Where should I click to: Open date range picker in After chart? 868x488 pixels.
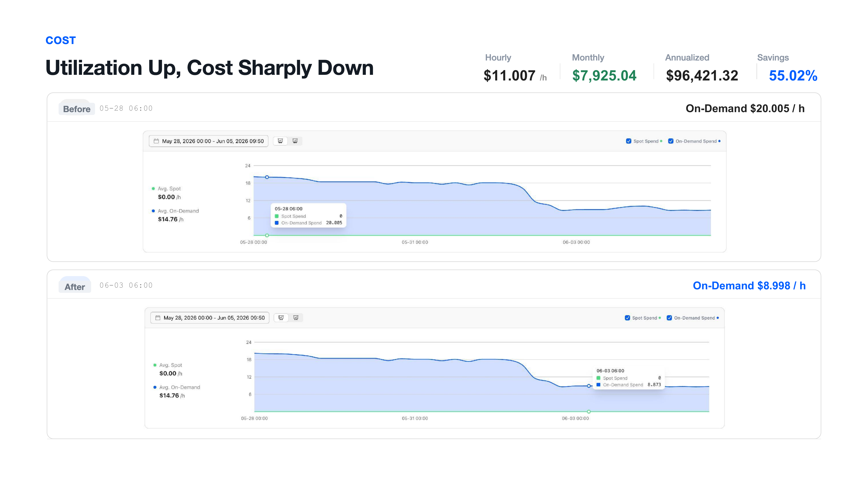pyautogui.click(x=210, y=318)
